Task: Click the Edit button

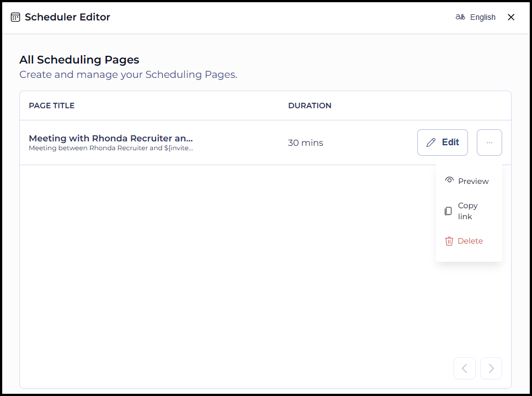Action: (442, 142)
